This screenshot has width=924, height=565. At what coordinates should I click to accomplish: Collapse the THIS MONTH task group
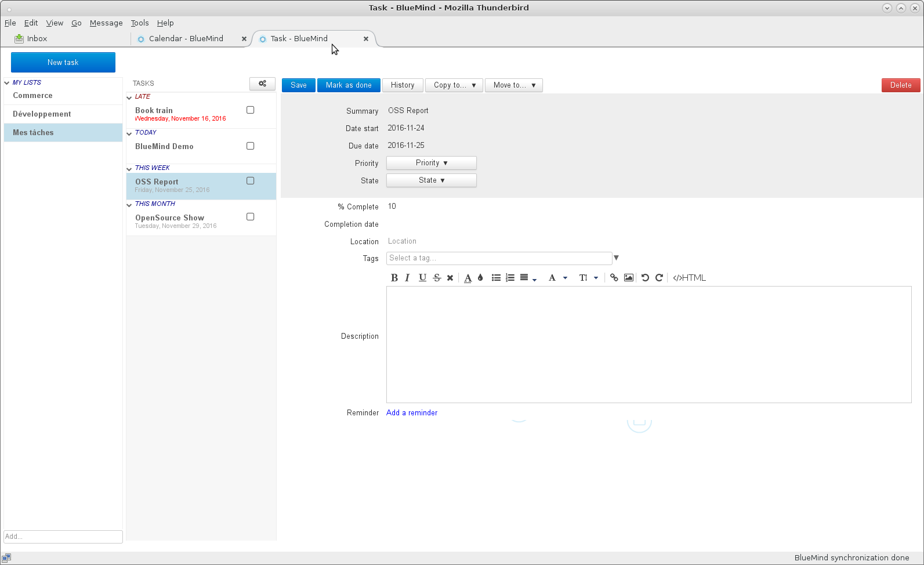tap(129, 205)
